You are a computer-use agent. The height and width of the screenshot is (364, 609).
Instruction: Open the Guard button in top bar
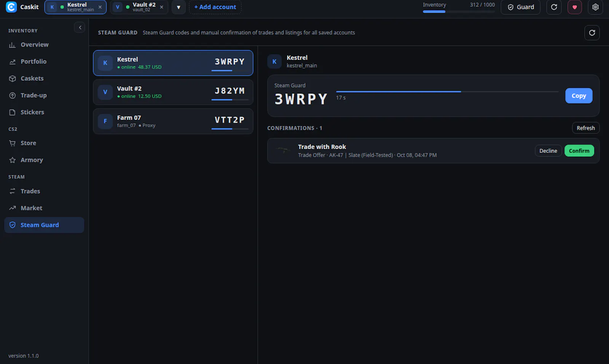pos(520,7)
